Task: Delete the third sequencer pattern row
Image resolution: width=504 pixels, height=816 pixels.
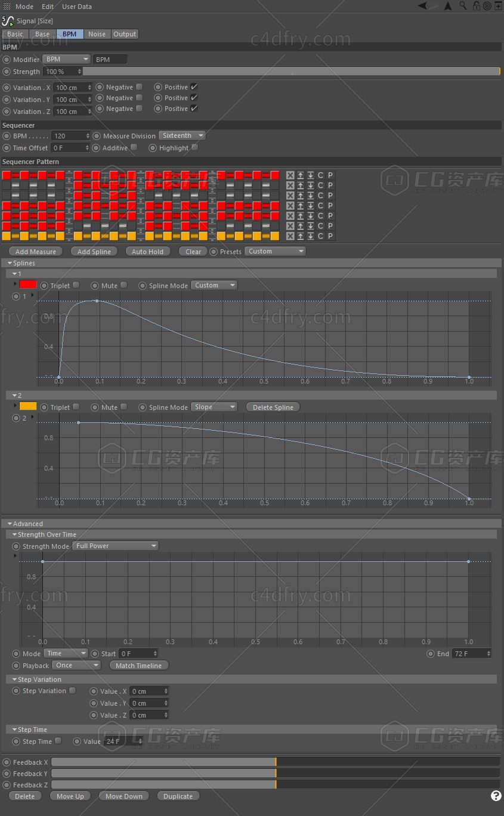Action: pyautogui.click(x=290, y=196)
